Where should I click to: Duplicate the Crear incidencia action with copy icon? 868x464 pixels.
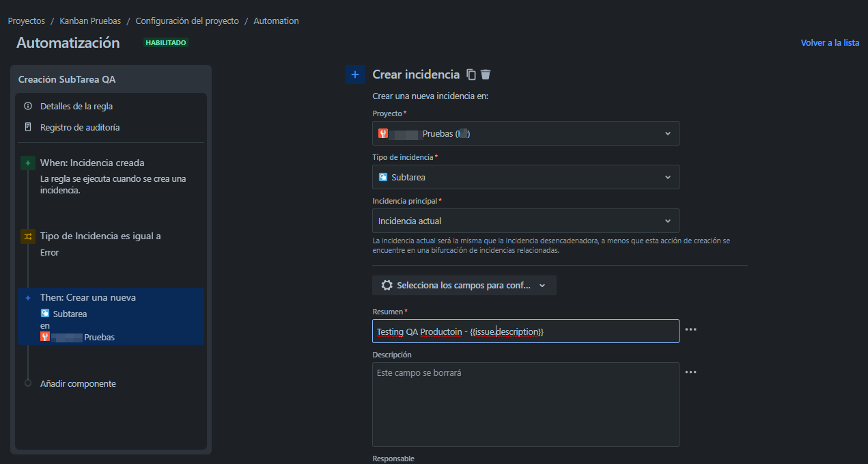(x=471, y=74)
